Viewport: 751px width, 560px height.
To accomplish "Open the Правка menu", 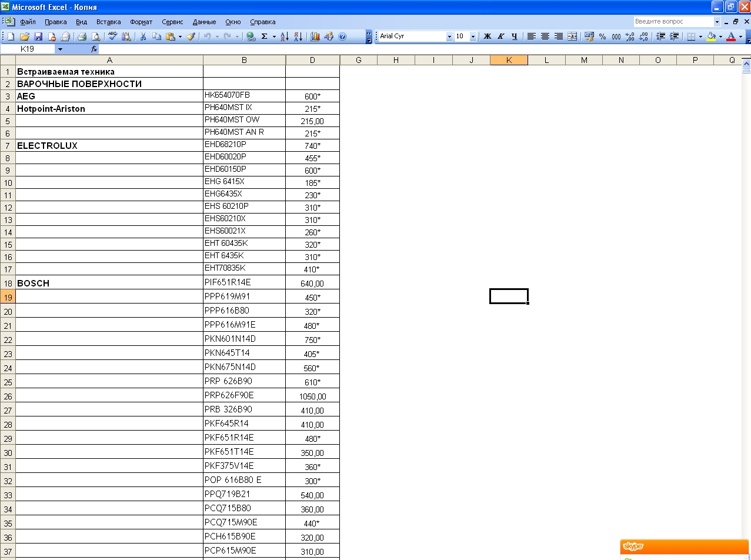I will click(x=56, y=22).
